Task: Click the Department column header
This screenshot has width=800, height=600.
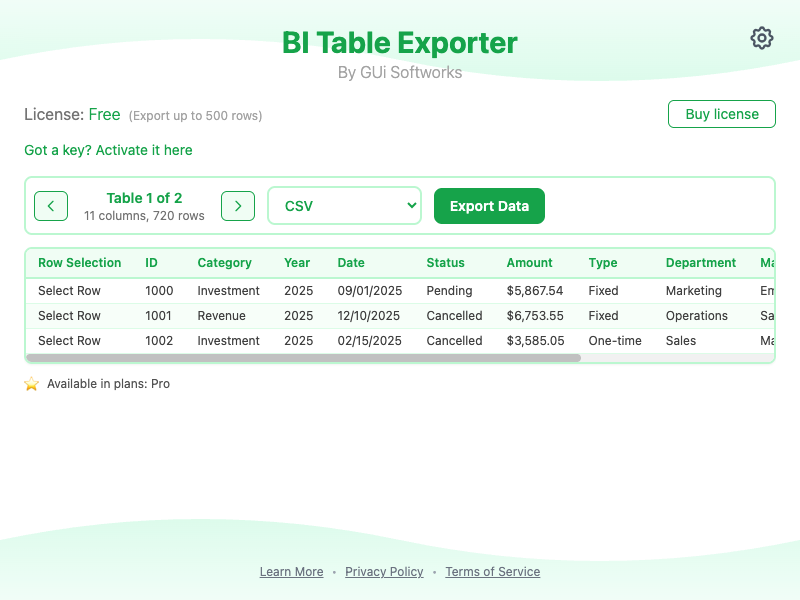Action: tap(700, 263)
